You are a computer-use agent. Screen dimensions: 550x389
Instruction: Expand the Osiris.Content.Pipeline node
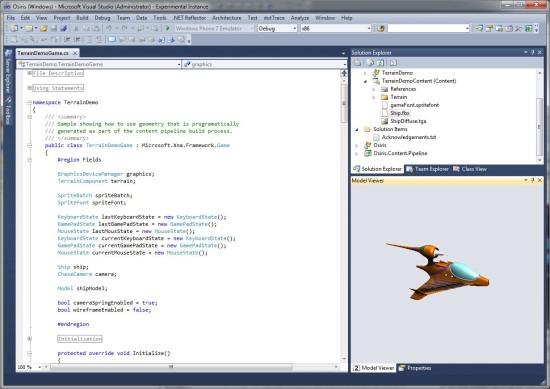point(357,153)
